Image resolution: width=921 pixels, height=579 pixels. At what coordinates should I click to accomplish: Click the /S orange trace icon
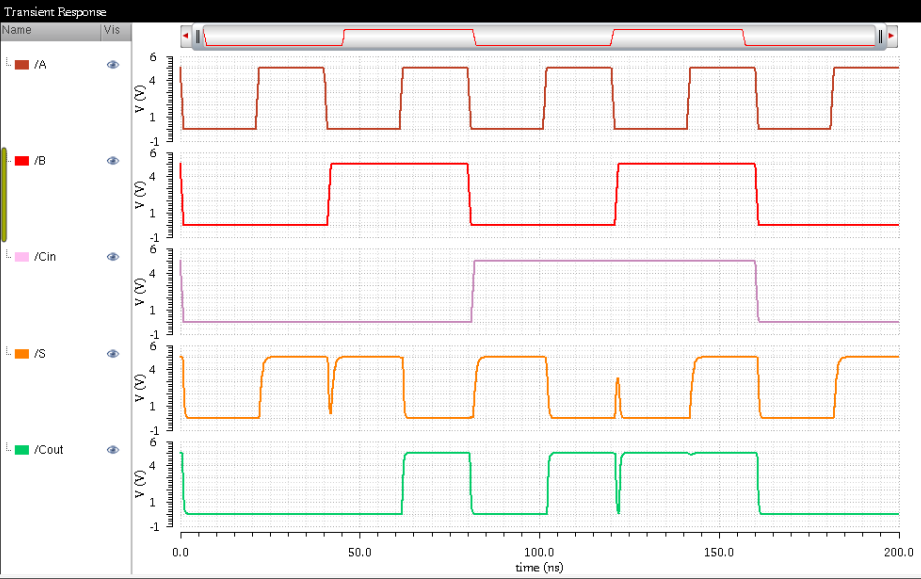pyautogui.click(x=22, y=353)
